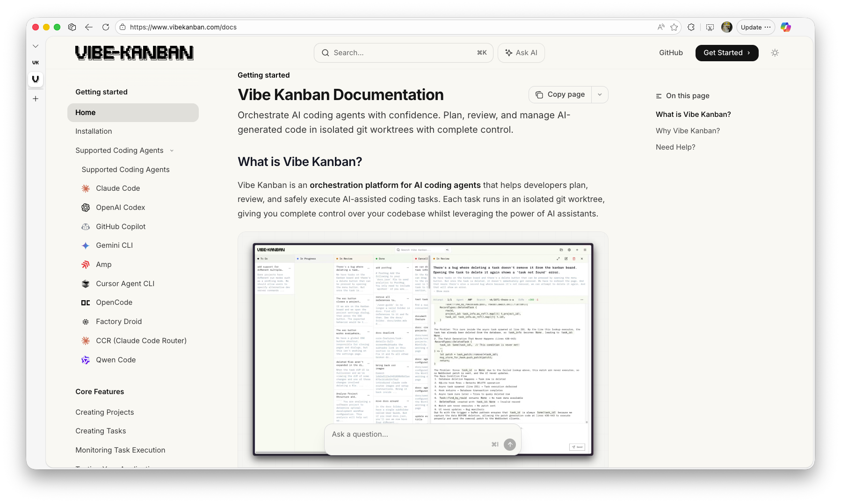The height and width of the screenshot is (504, 841).
Task: Click the Ask AI button
Action: [521, 53]
